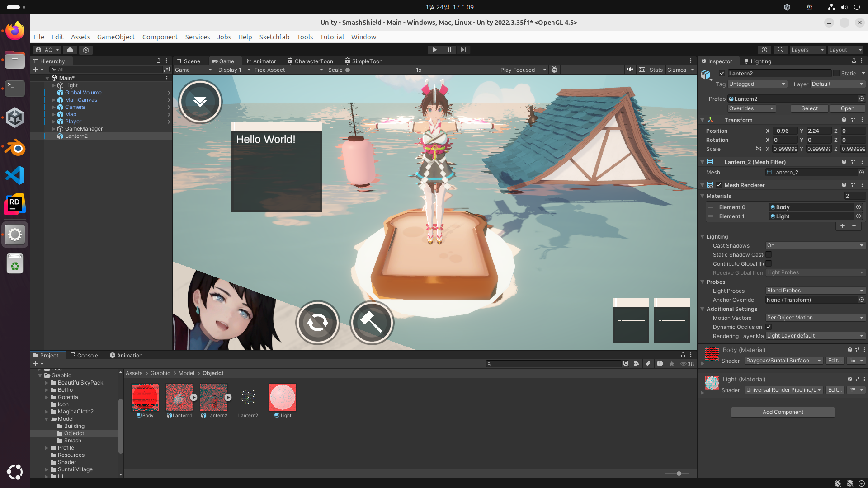Search by label icon in Project panel
Viewport: 868px width, 488px height.
tap(648, 364)
